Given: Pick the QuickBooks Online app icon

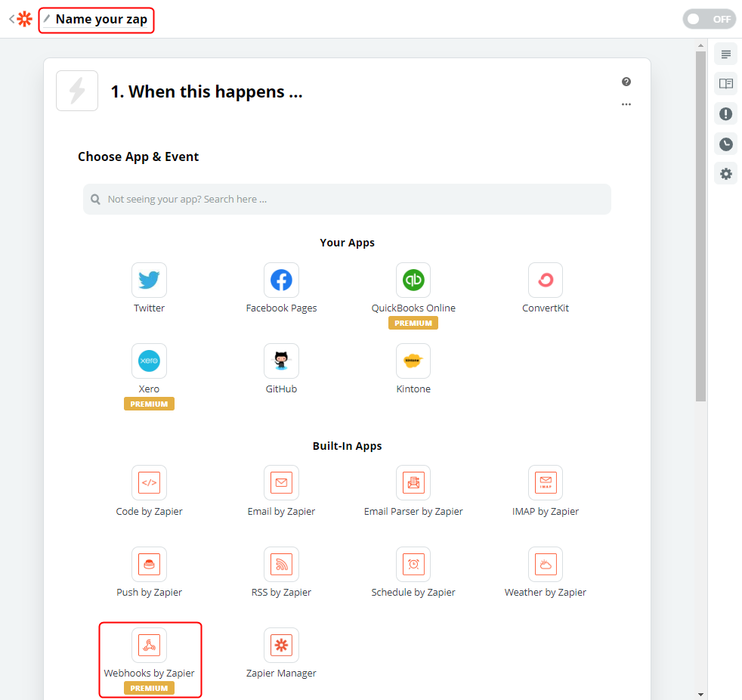Looking at the screenshot, I should pyautogui.click(x=413, y=280).
